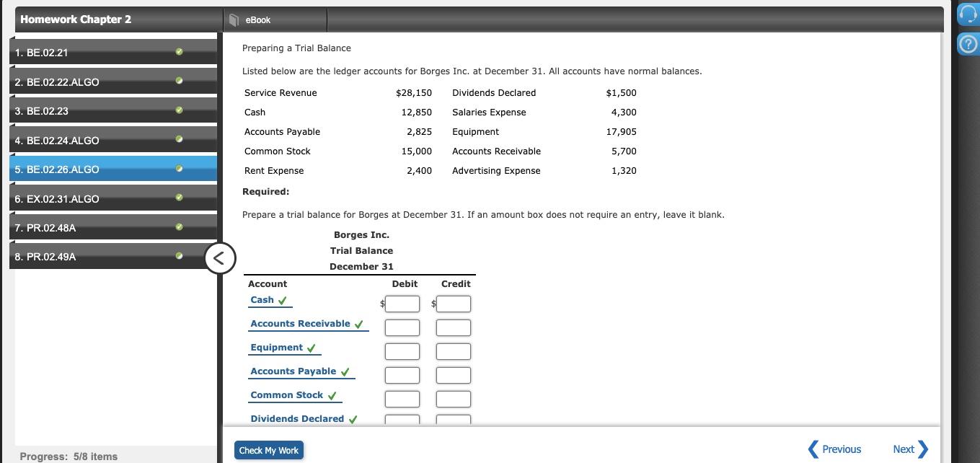Click the Accounts Payable account link

[293, 371]
